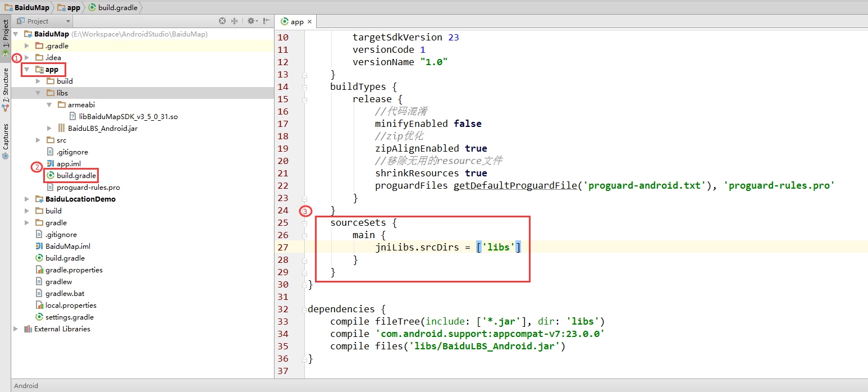
Task: Click the External Libraries icon
Action: tap(28, 329)
